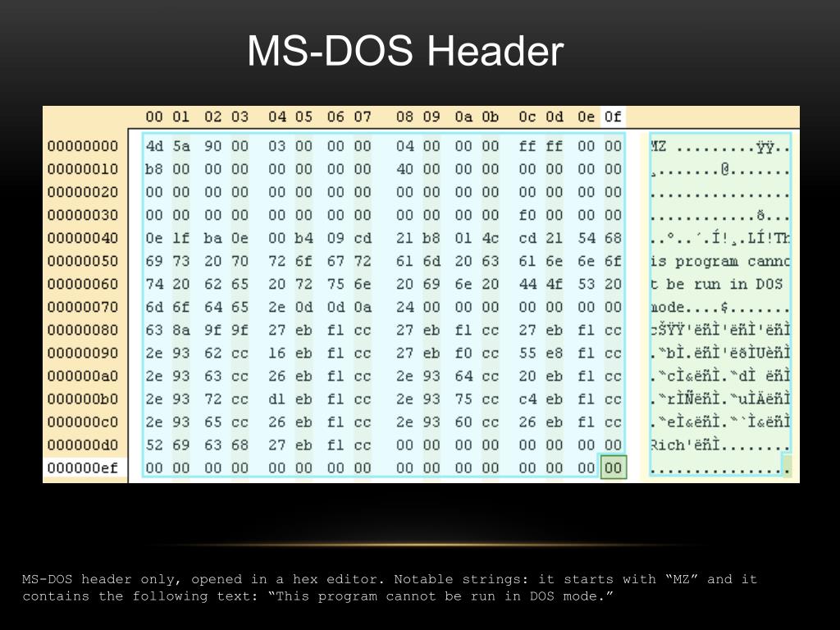Click the ASCII text starting with MZ

(720, 146)
